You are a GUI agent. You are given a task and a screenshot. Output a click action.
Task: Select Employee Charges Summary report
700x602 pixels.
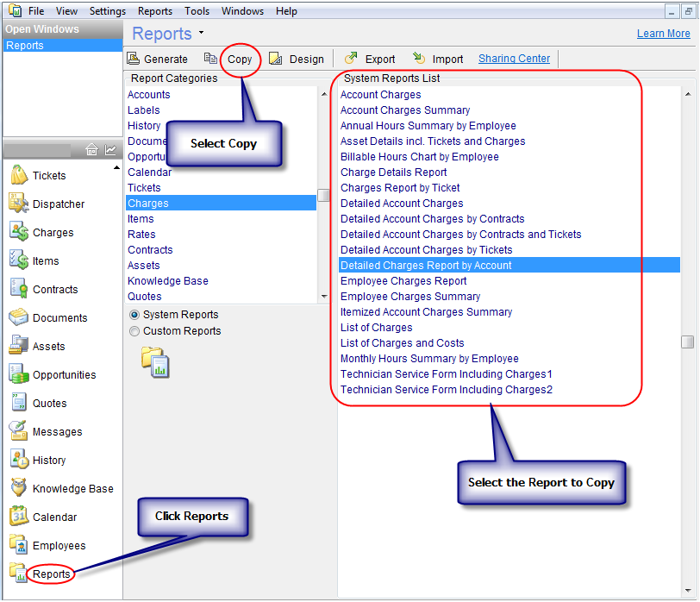pyautogui.click(x=410, y=297)
